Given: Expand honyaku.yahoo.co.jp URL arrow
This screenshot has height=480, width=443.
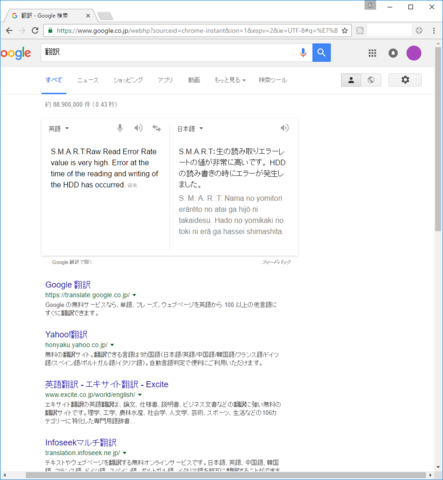Looking at the screenshot, I should click(x=112, y=345).
